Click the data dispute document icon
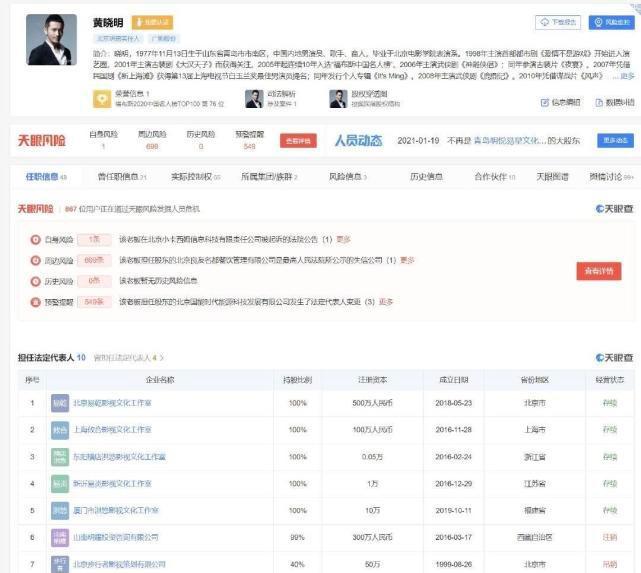The width and height of the screenshot is (641, 573). click(x=599, y=103)
